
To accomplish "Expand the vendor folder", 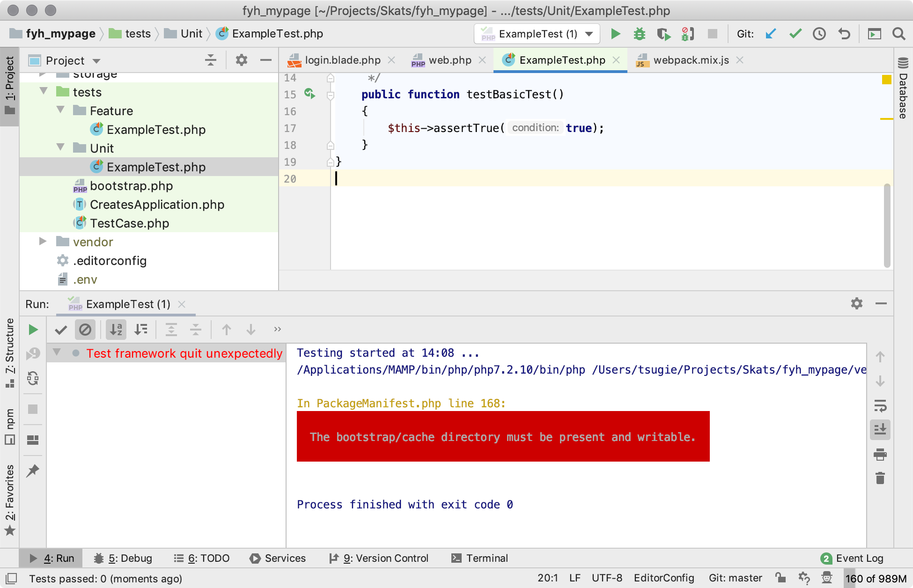I will (43, 241).
